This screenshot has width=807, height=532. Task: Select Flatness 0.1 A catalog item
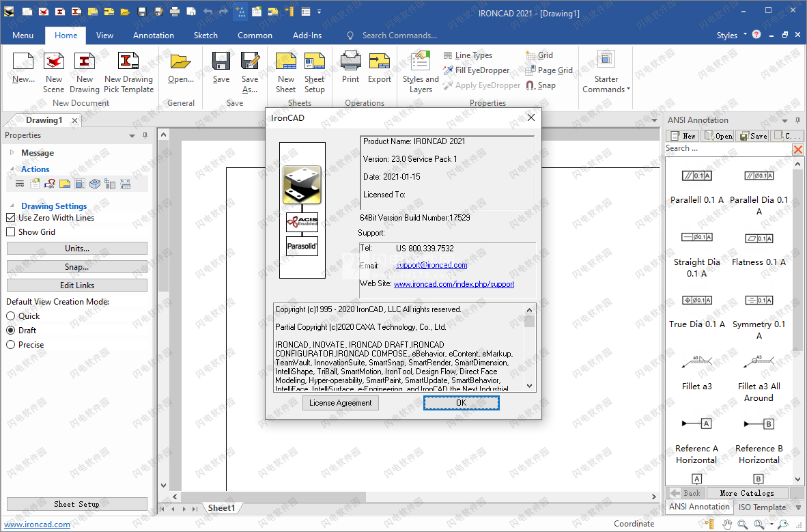point(759,250)
